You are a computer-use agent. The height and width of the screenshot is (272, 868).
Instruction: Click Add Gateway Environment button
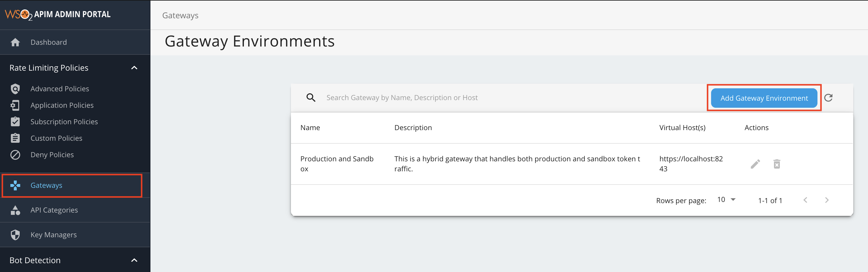pyautogui.click(x=764, y=98)
